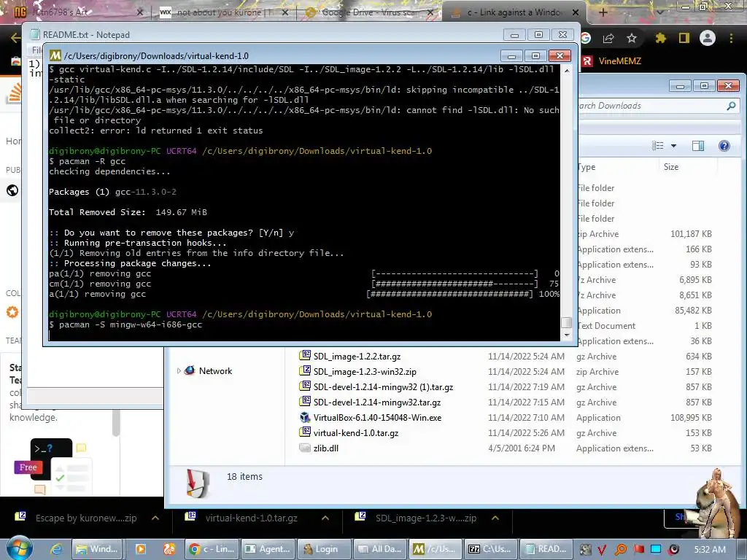Image resolution: width=747 pixels, height=560 pixels.
Task: Open the Chrome extensions puzzle icon
Action: pos(660,38)
